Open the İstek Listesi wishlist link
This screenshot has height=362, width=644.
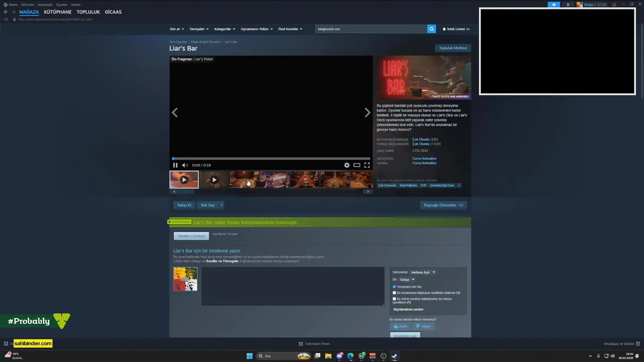(x=456, y=29)
